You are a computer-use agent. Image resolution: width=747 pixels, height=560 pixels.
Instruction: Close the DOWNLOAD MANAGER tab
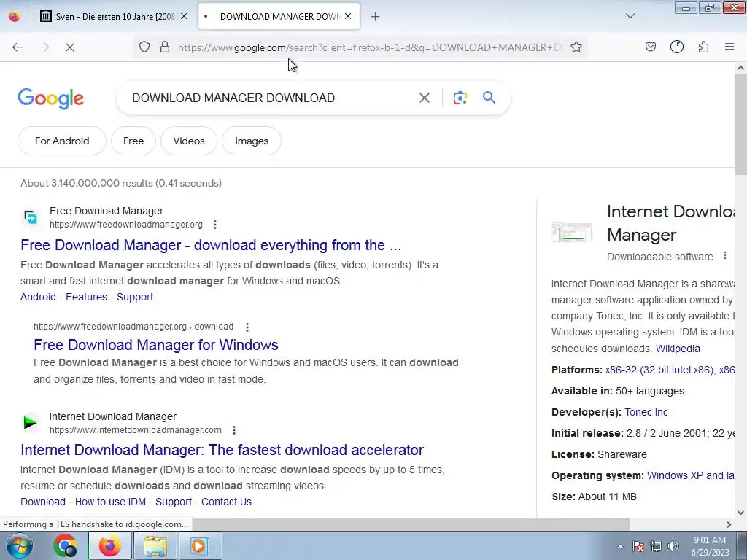[x=348, y=16]
